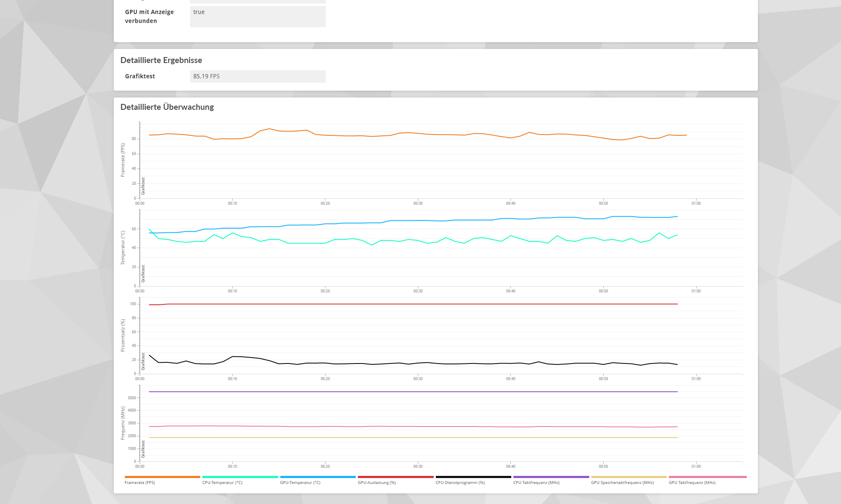Click the Grafiktest label in results
The image size is (841, 504).
pyautogui.click(x=140, y=76)
